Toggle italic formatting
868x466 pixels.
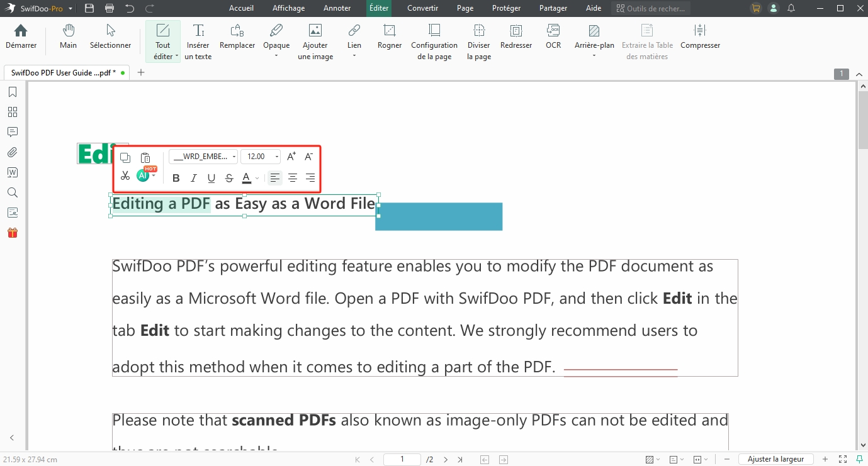[194, 178]
